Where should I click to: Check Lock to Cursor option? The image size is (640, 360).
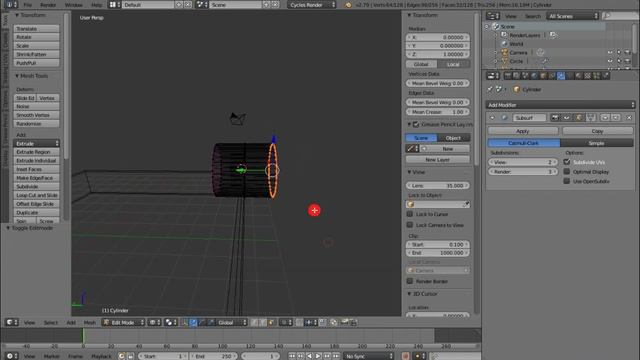(x=410, y=214)
